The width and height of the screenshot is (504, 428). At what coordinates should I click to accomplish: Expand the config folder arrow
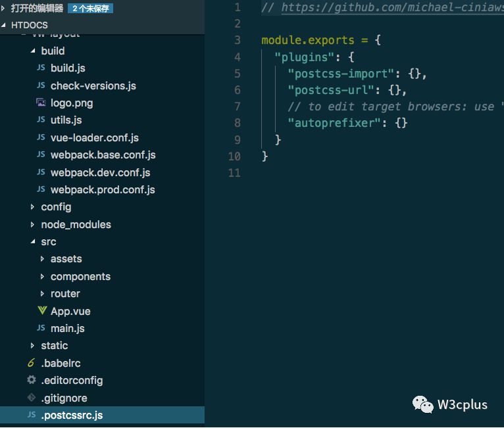tap(32, 207)
